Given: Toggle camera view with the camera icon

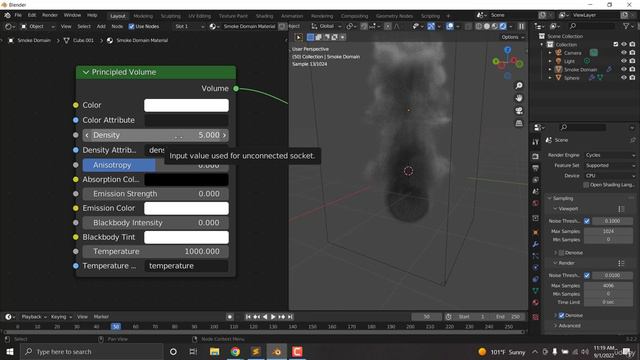Looking at the screenshot, I should tap(519, 111).
